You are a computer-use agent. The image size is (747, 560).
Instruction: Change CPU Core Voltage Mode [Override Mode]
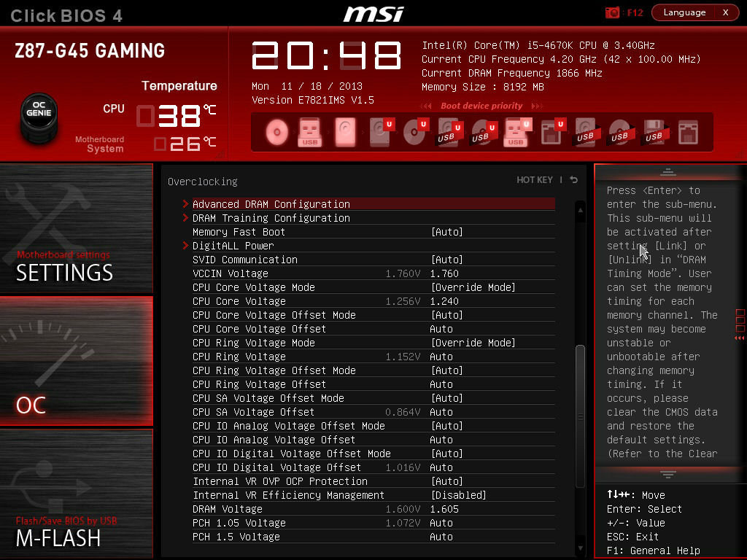(473, 287)
